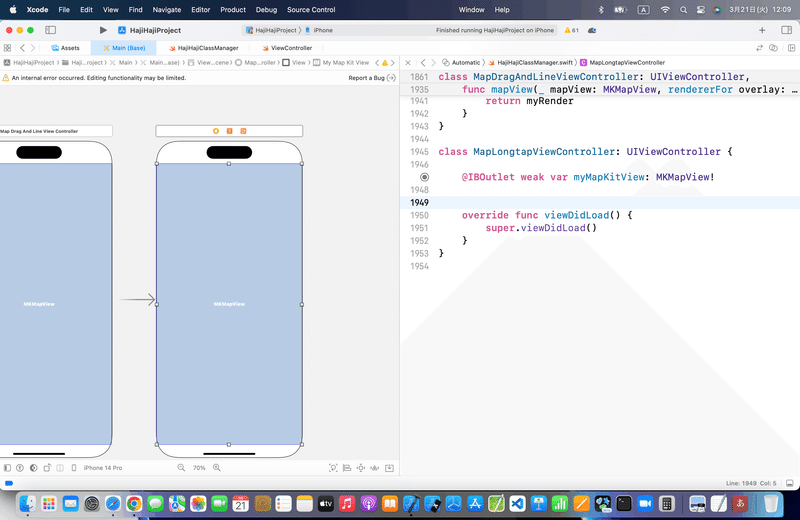
Task: Open the HajiHajiClassManager.swift breadcrumb
Action: click(531, 63)
